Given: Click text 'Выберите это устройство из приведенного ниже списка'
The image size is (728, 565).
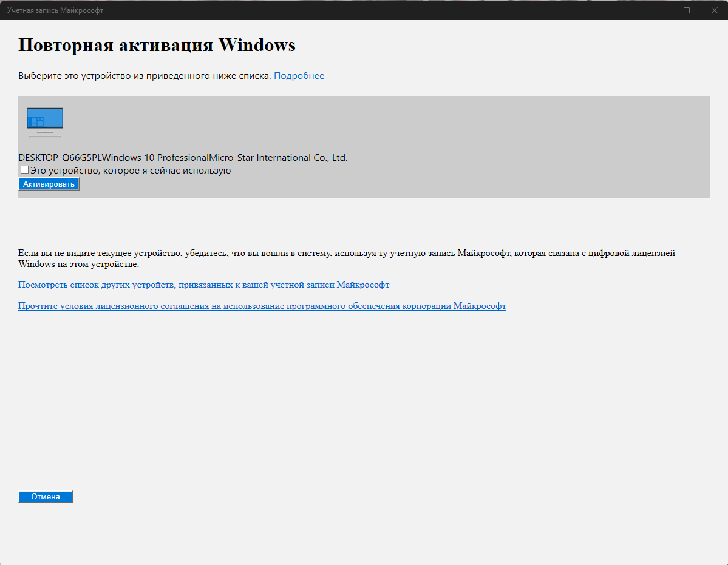Looking at the screenshot, I should 145,76.
